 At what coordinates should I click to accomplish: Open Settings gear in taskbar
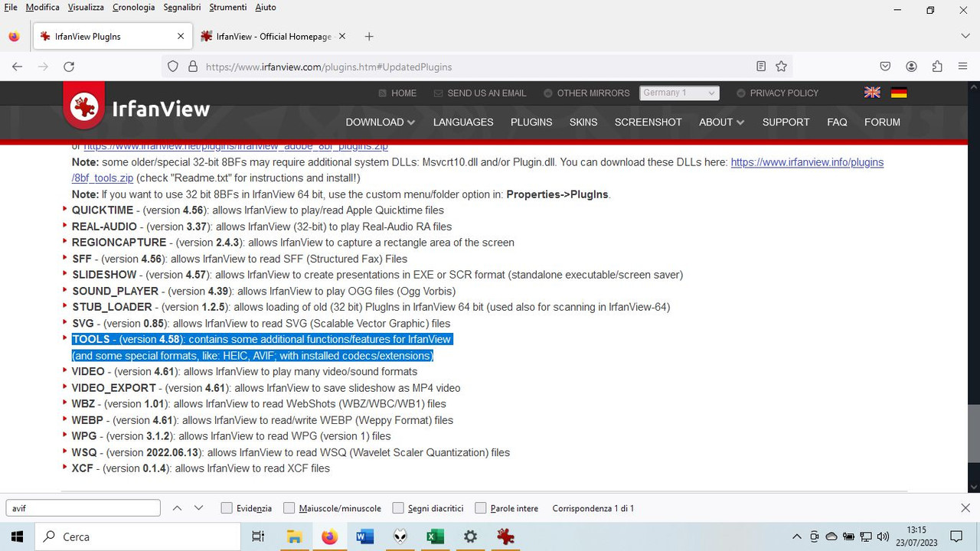point(471,536)
